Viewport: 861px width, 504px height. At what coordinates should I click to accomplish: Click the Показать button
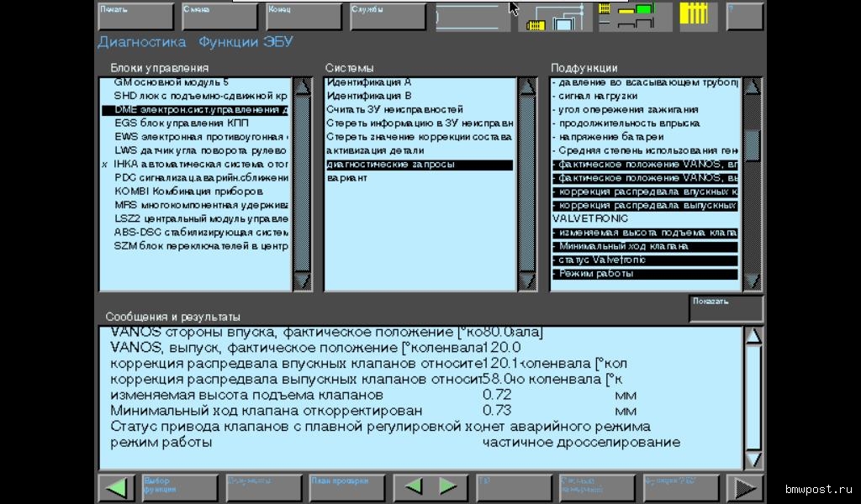[x=726, y=308]
